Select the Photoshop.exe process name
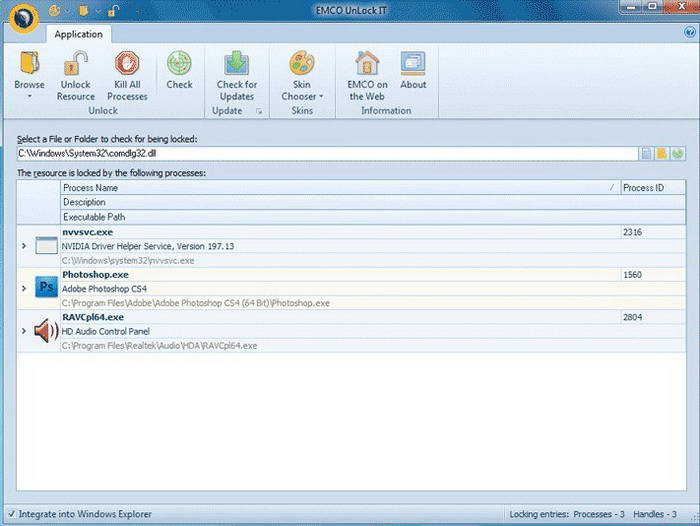Screen dimensions: 700x526 pos(96,275)
